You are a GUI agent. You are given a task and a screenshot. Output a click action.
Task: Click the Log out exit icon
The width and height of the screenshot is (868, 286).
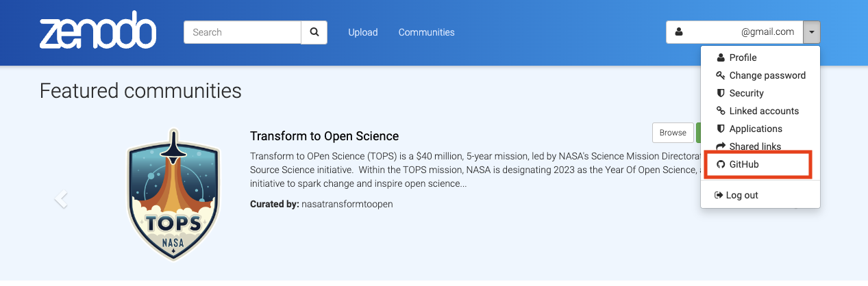pyautogui.click(x=719, y=195)
